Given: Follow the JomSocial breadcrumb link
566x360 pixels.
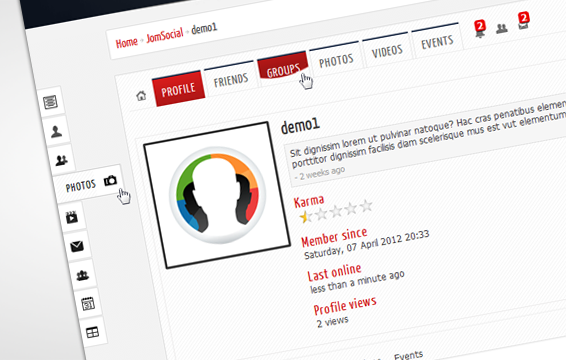Looking at the screenshot, I should click(165, 35).
